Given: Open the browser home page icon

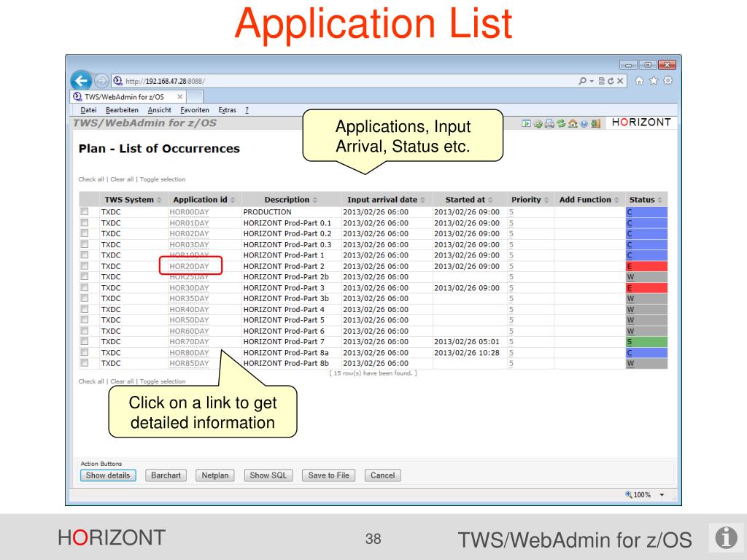Looking at the screenshot, I should click(x=639, y=81).
